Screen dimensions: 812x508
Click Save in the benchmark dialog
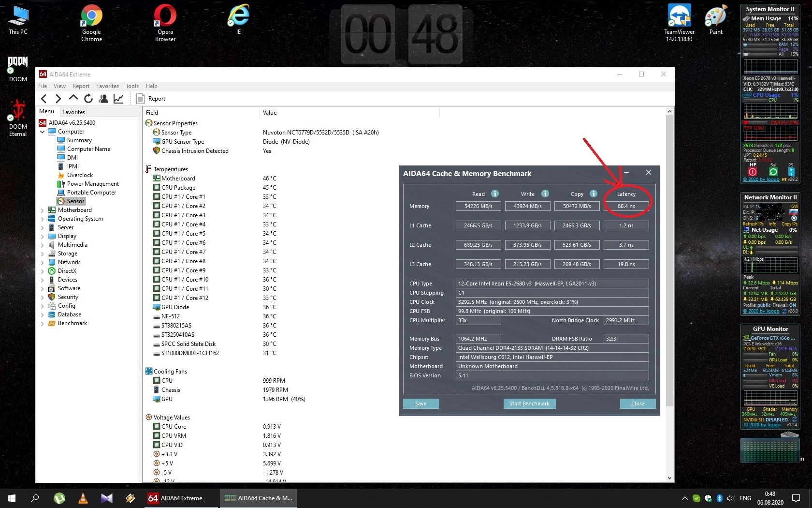(x=420, y=403)
